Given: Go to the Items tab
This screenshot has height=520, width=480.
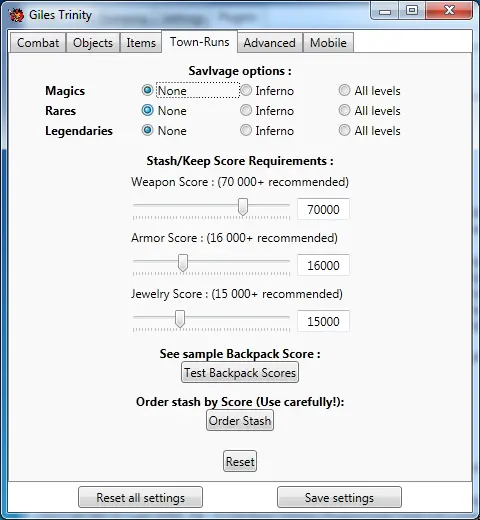Looking at the screenshot, I should [141, 43].
